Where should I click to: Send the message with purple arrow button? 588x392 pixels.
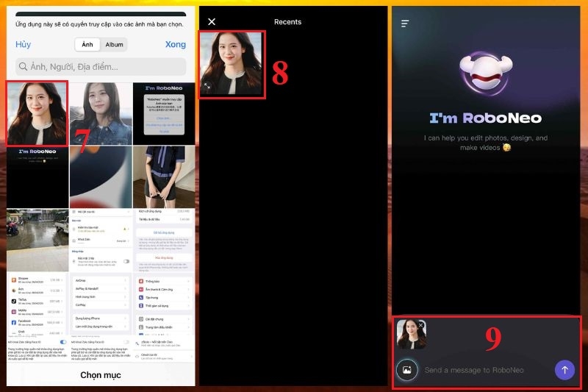click(x=564, y=370)
